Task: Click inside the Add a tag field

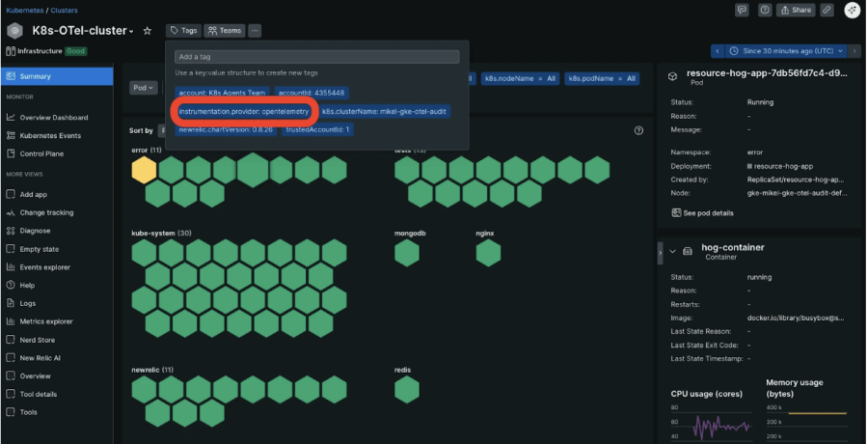Action: pyautogui.click(x=317, y=57)
